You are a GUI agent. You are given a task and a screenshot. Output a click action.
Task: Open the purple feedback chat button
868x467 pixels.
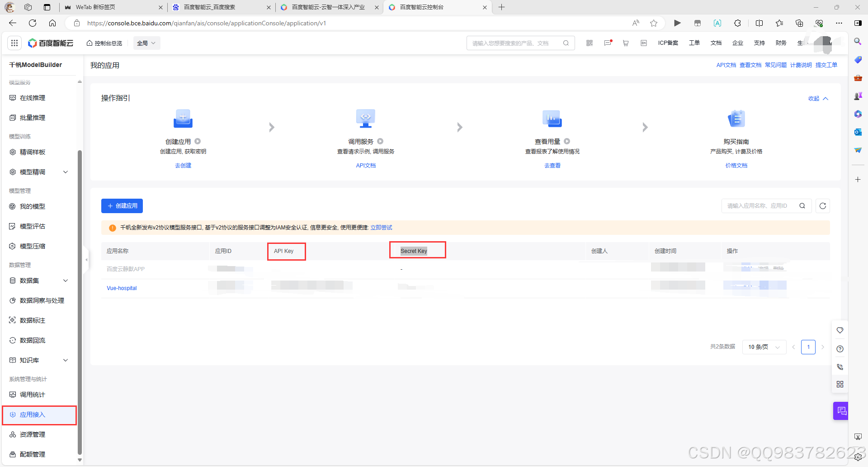[x=841, y=411]
